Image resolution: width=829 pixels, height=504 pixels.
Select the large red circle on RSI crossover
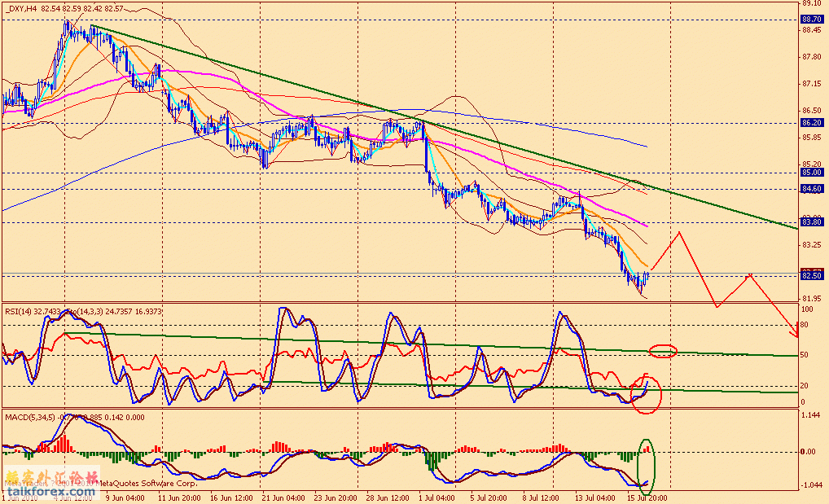point(646,394)
